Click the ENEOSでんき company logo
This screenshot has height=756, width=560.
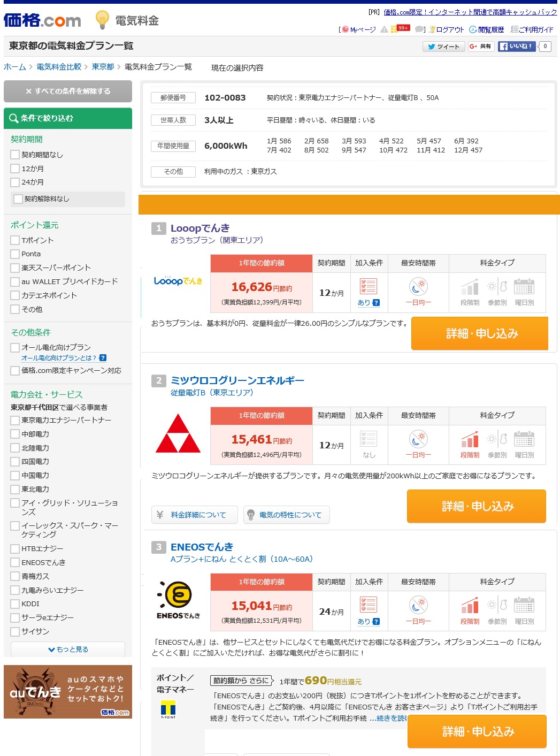(x=178, y=600)
